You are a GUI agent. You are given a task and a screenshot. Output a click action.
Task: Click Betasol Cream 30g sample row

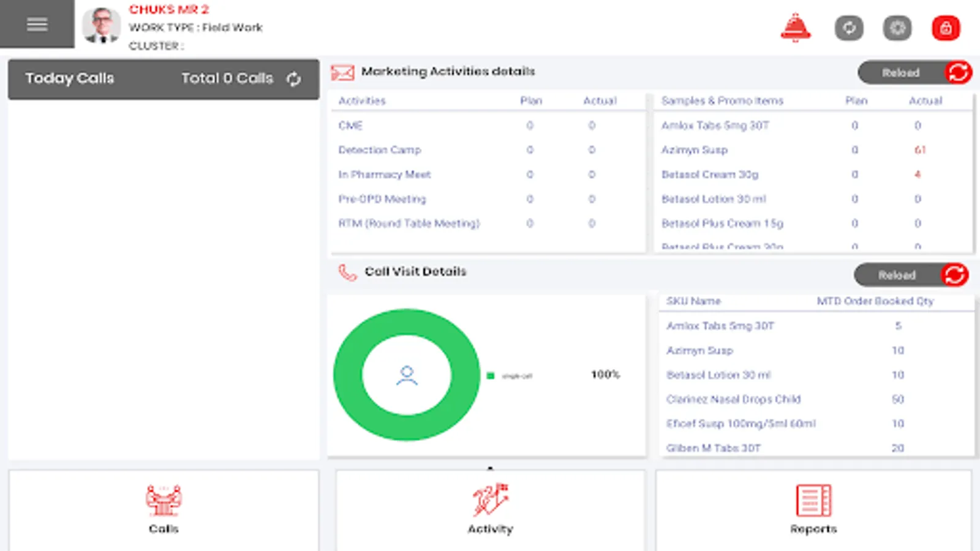coord(813,174)
